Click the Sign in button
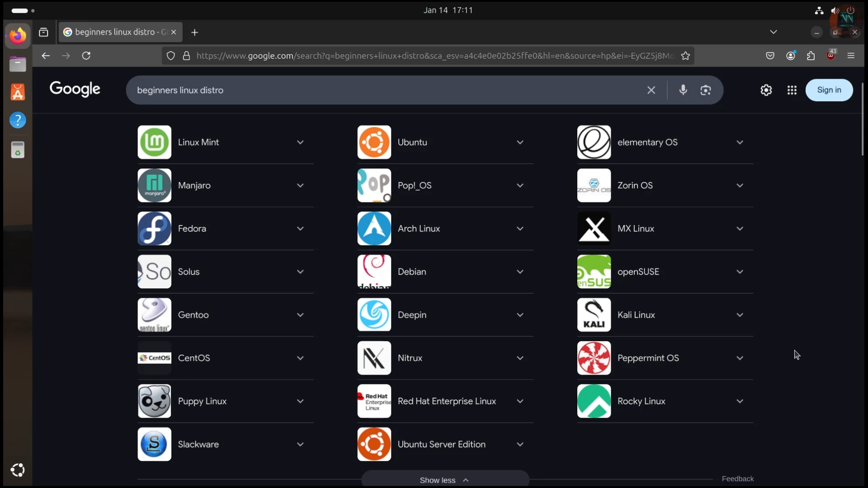Screen dimensions: 868x488 tap(829, 90)
